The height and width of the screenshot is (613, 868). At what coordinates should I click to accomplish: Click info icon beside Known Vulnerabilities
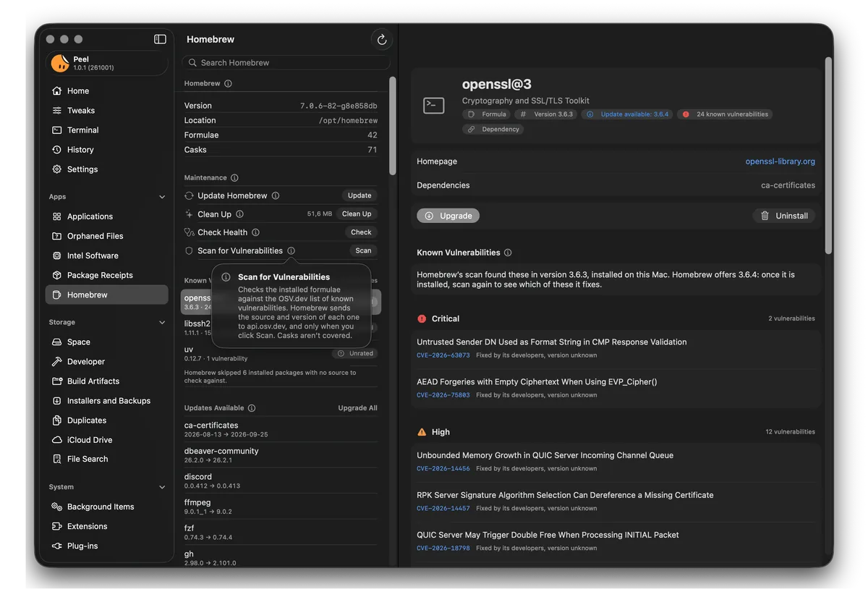[x=508, y=253]
